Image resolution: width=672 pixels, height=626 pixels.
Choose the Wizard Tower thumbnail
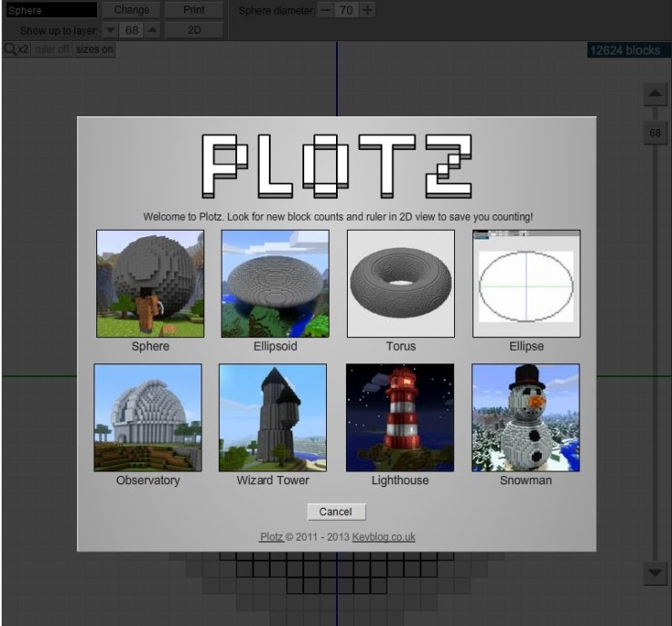click(272, 418)
